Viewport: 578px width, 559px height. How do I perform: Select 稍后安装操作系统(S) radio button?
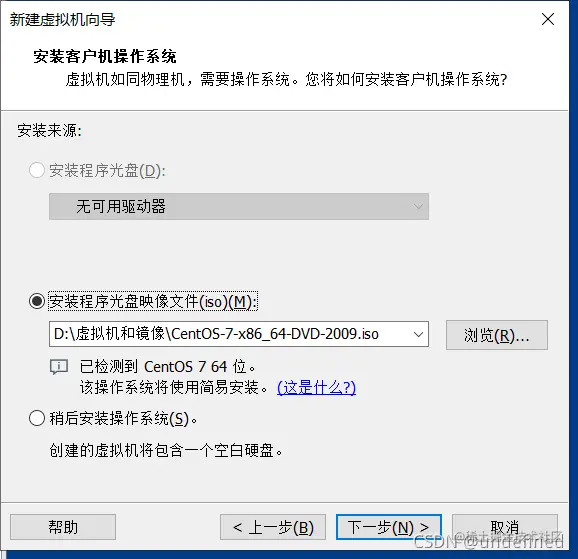click(37, 419)
